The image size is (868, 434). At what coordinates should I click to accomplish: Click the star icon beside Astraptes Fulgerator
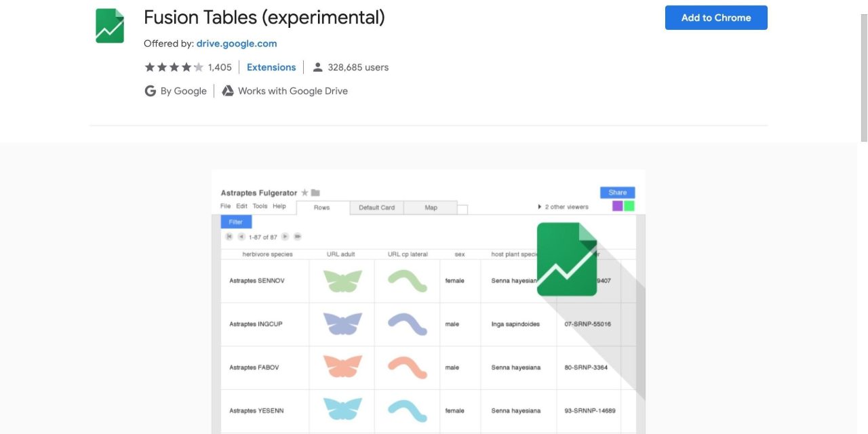tap(304, 193)
